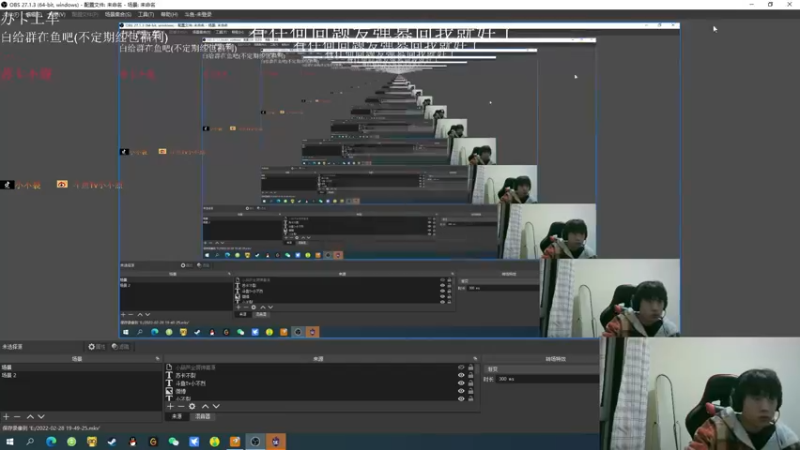Open the 配置文件(P) profile menu
The image size is (800, 450).
(85, 14)
